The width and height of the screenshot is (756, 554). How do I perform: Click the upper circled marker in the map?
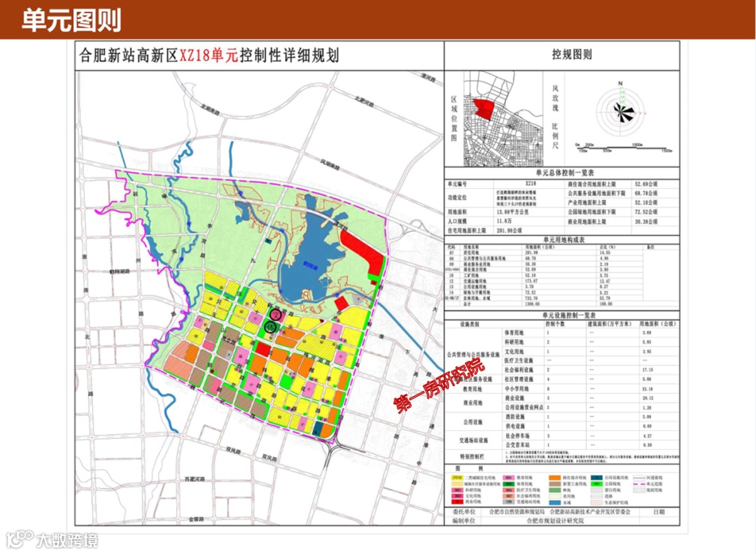pyautogui.click(x=275, y=315)
